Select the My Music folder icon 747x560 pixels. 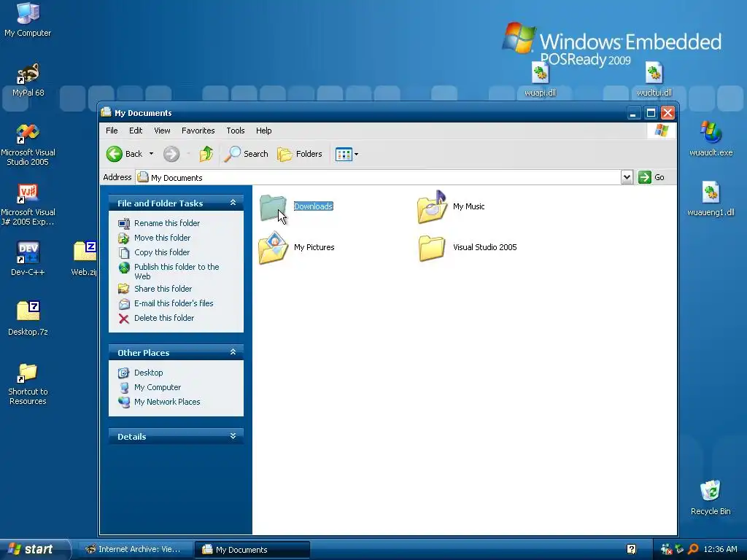[x=432, y=207]
